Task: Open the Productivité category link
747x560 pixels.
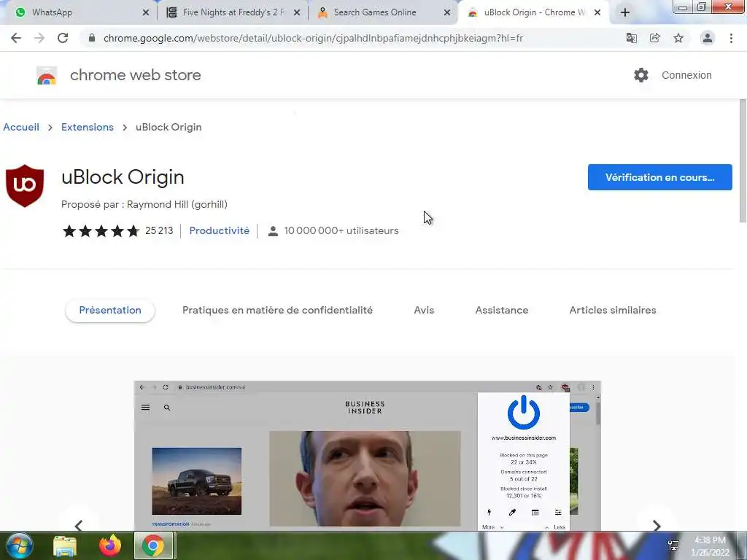Action: click(x=219, y=230)
